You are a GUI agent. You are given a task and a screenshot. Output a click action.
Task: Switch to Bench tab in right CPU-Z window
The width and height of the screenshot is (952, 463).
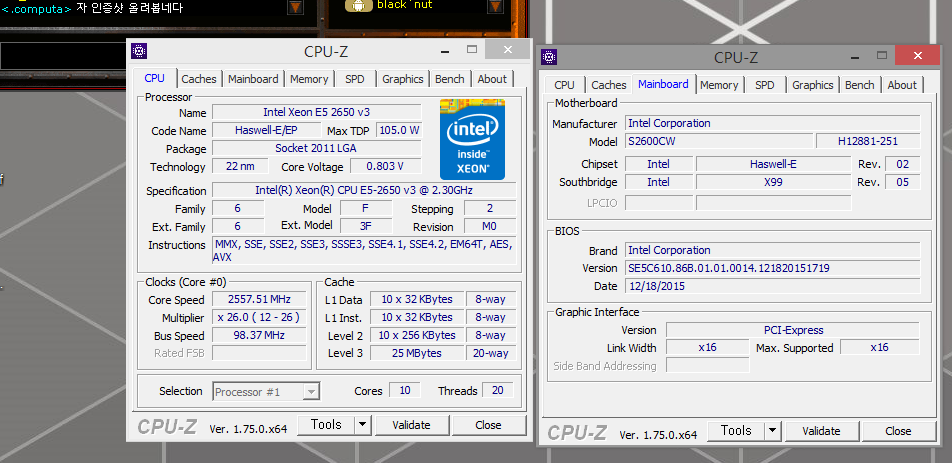(860, 85)
